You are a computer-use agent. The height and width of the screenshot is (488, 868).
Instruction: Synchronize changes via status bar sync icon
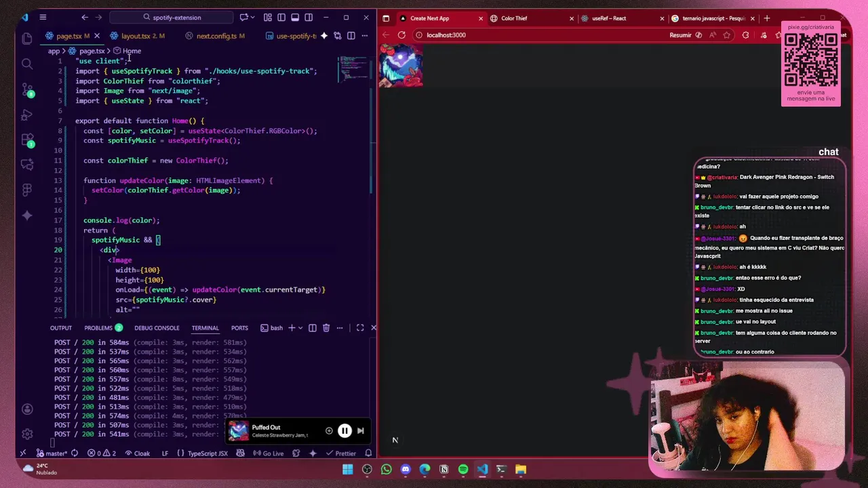(x=75, y=453)
